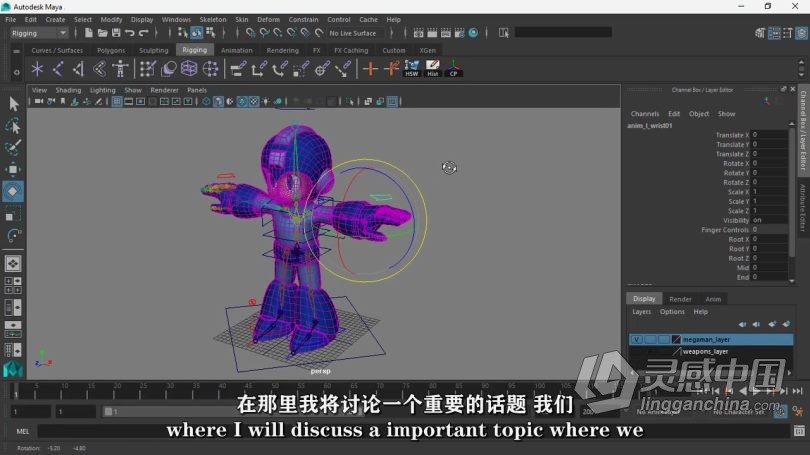The height and width of the screenshot is (455, 810).
Task: Click the range start frame field
Action: click(x=31, y=412)
